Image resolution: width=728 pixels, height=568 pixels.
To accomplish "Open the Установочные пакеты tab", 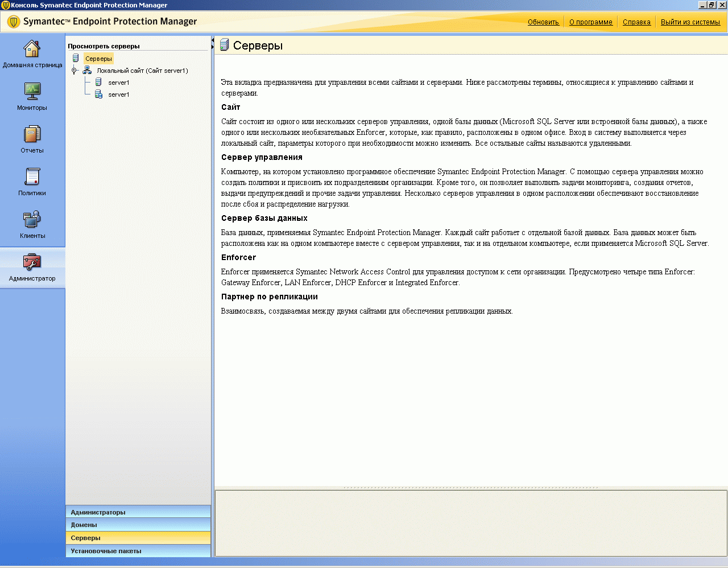I will (138, 551).
